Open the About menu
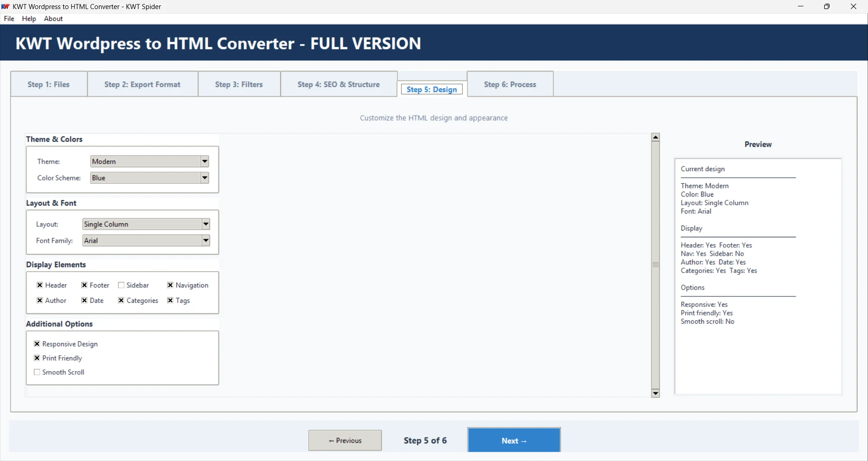 click(53, 19)
